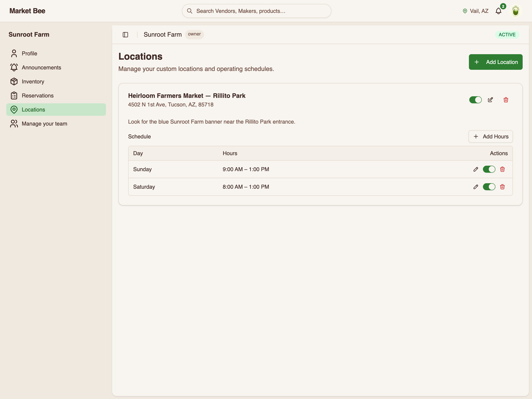Screen dimensions: 532x399
Task: Click the Reservations clipboard icon
Action: tap(14, 96)
